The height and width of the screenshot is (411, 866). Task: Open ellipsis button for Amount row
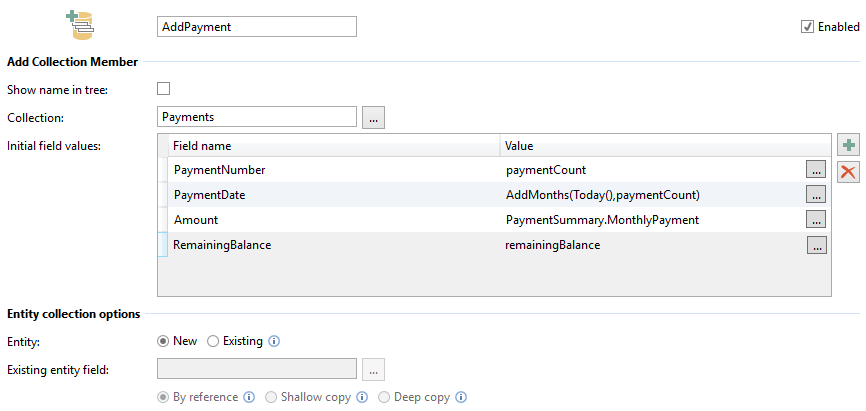pyautogui.click(x=816, y=219)
